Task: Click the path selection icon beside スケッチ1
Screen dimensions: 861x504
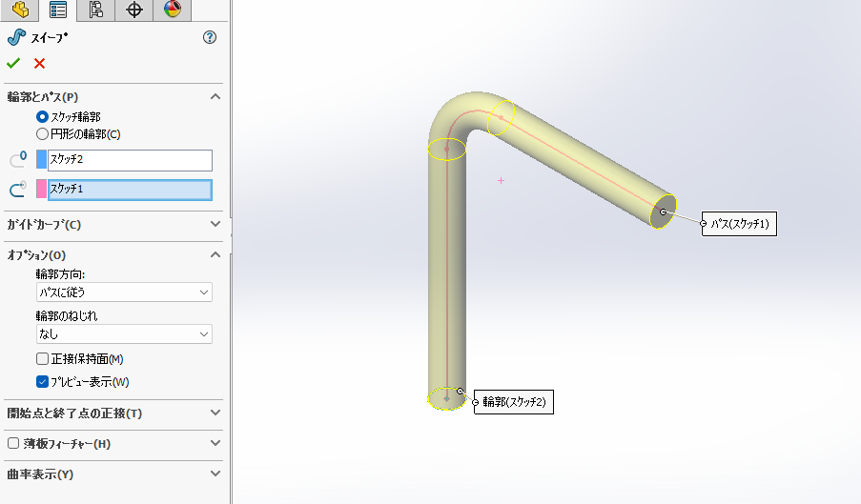Action: pyautogui.click(x=17, y=190)
